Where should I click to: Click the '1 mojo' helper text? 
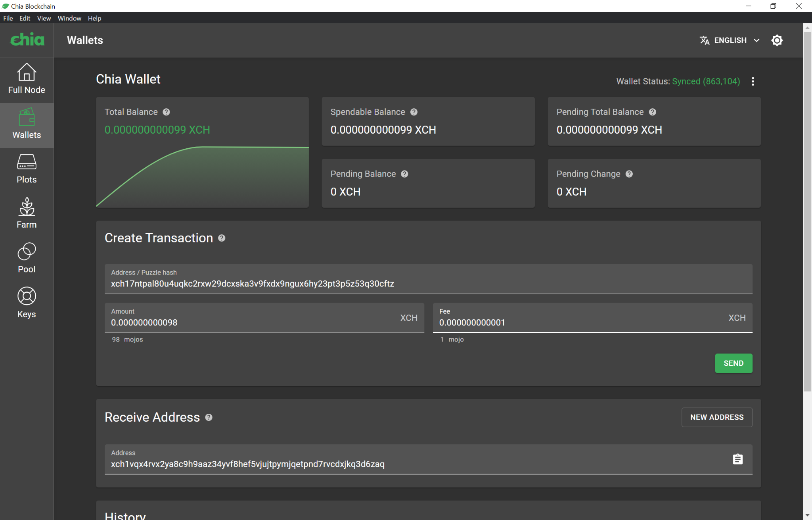(x=452, y=340)
